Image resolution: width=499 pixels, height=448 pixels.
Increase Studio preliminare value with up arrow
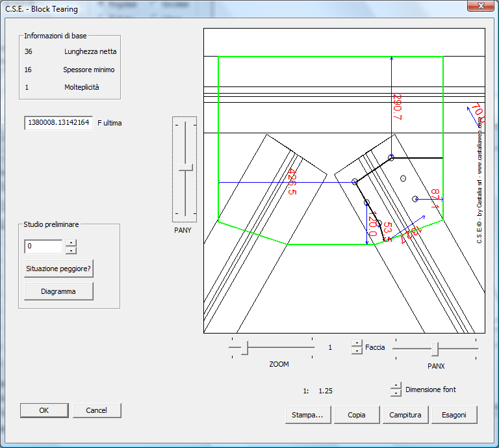click(x=71, y=243)
